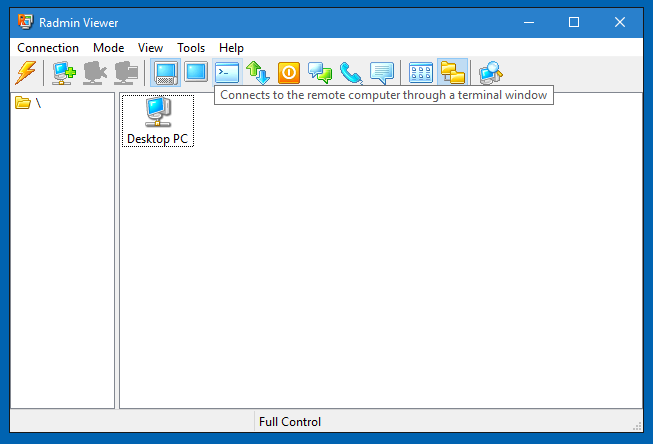Image resolution: width=653 pixels, height=444 pixels.
Task: Click the Radmin Viewer title bar icon
Action: point(25,22)
